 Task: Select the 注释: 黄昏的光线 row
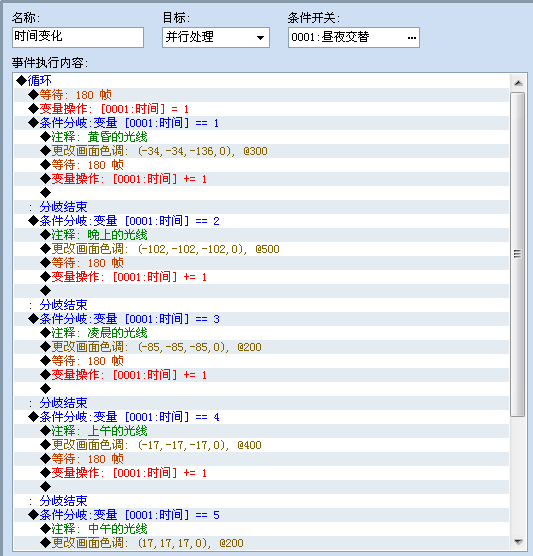click(261, 137)
